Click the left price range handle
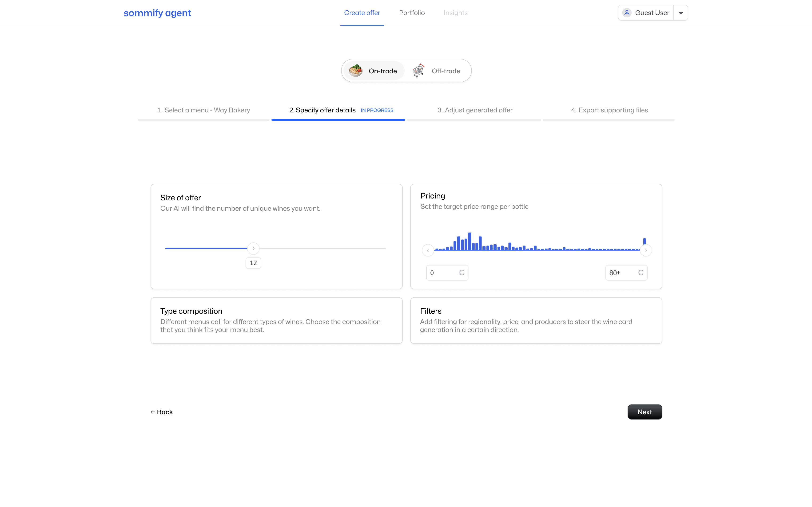The height and width of the screenshot is (507, 812). [428, 250]
